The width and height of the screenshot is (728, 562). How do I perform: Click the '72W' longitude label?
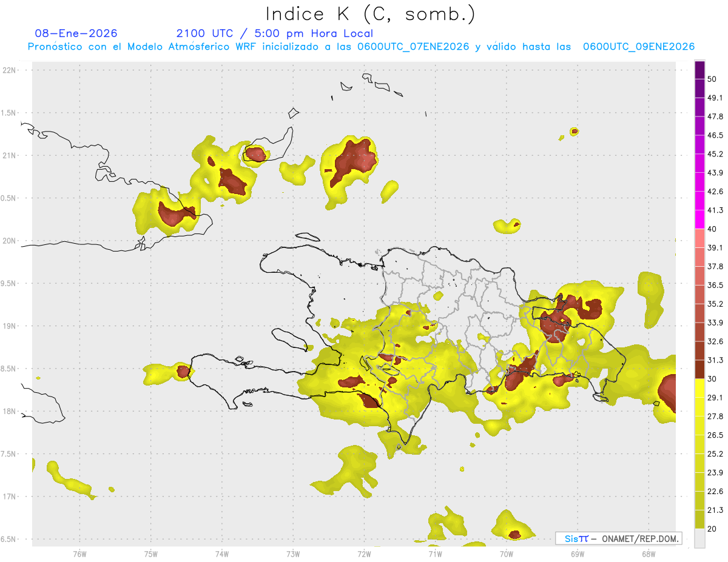pos(364,554)
